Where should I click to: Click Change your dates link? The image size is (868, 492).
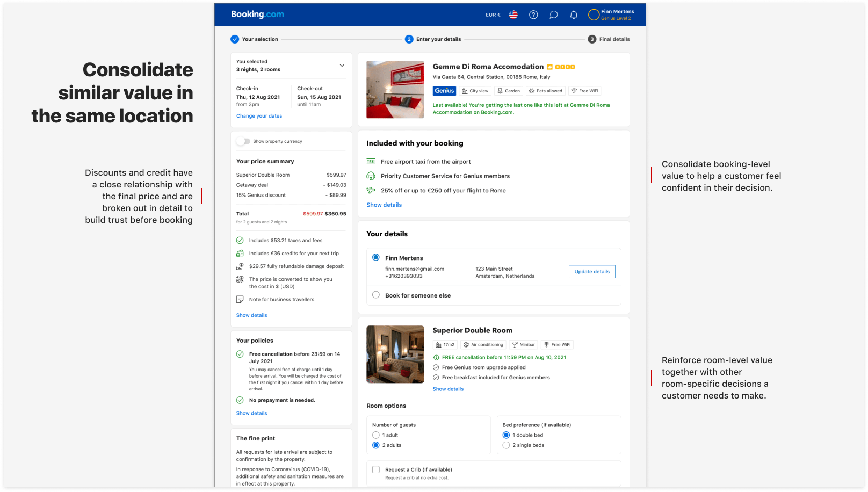click(x=259, y=116)
